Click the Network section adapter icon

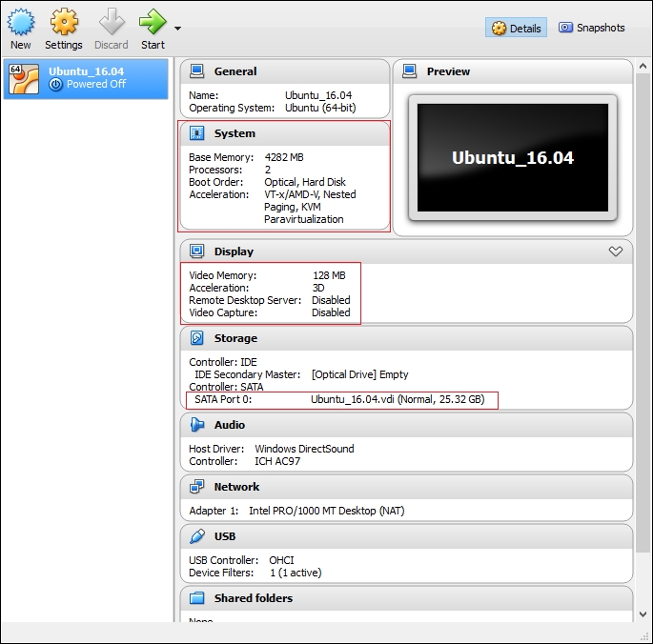pos(197,486)
